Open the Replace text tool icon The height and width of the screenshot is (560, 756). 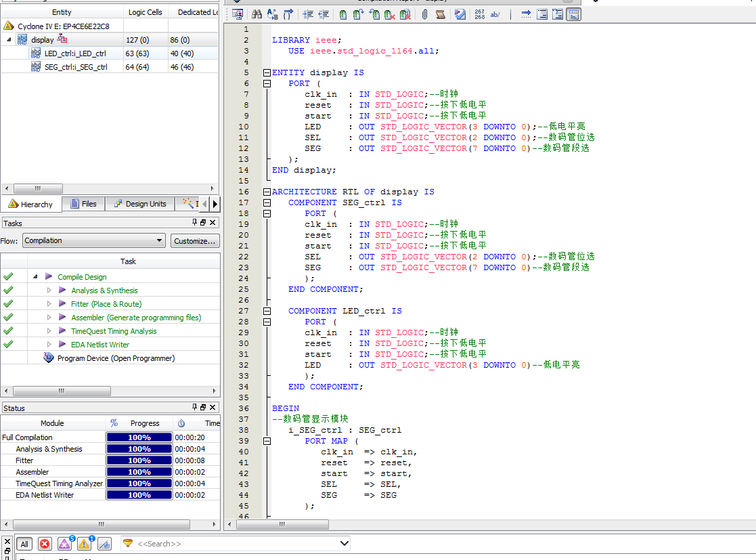[x=272, y=14]
